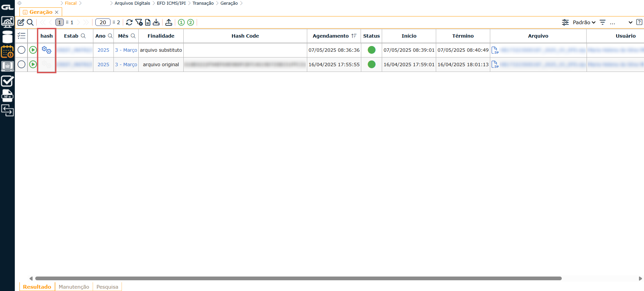Click the 'arquivo substituto' cell
Screen dimensions: 644x291
(161, 50)
